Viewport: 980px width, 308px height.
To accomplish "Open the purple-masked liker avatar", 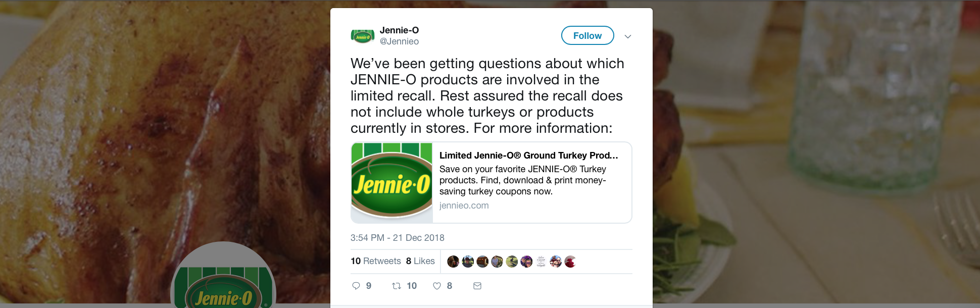I will point(526,262).
